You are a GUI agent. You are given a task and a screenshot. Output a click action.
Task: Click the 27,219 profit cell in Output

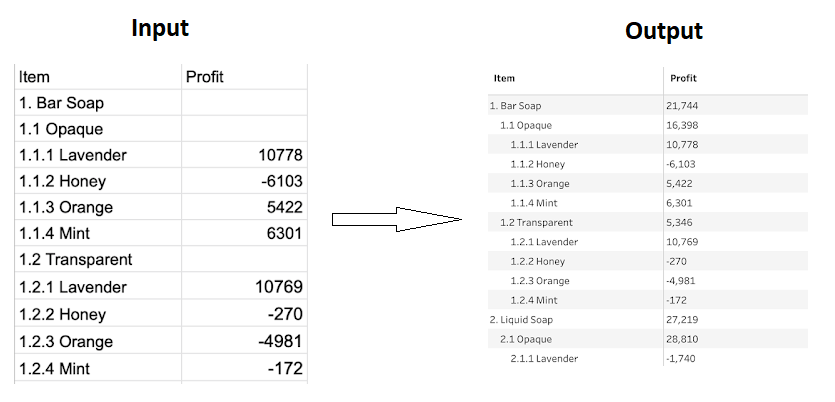pyautogui.click(x=682, y=319)
